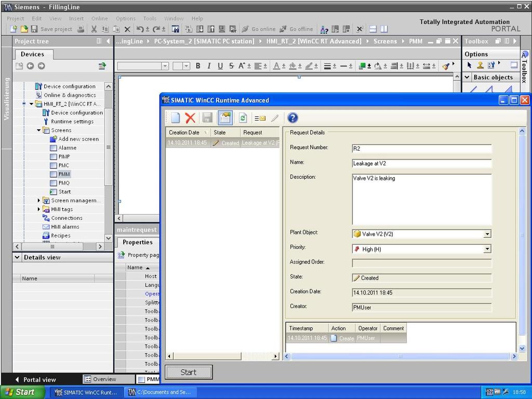Toggle bold formatting in screen editor

[198, 66]
